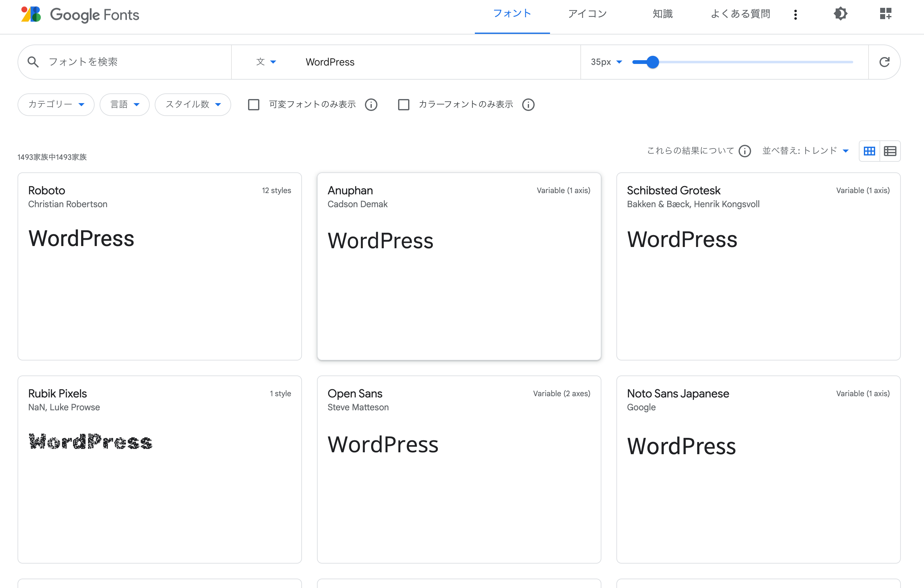Open the sort by トレンド dropdown
This screenshot has width=924, height=588.
pyautogui.click(x=805, y=150)
